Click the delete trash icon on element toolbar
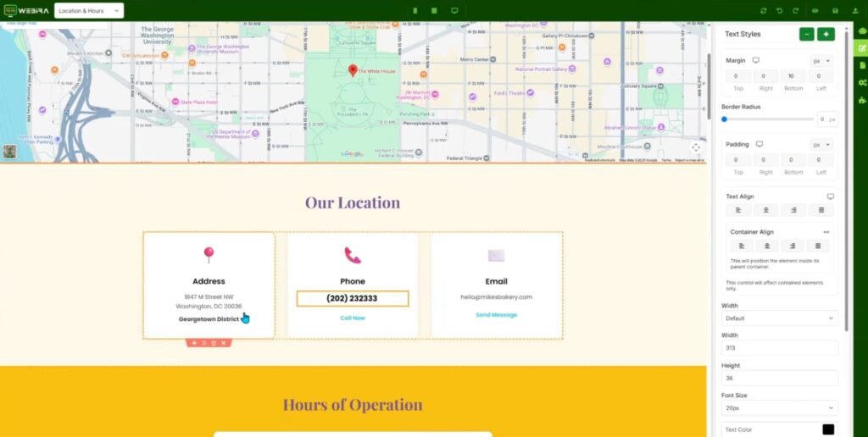The width and height of the screenshot is (868, 437). click(x=214, y=343)
